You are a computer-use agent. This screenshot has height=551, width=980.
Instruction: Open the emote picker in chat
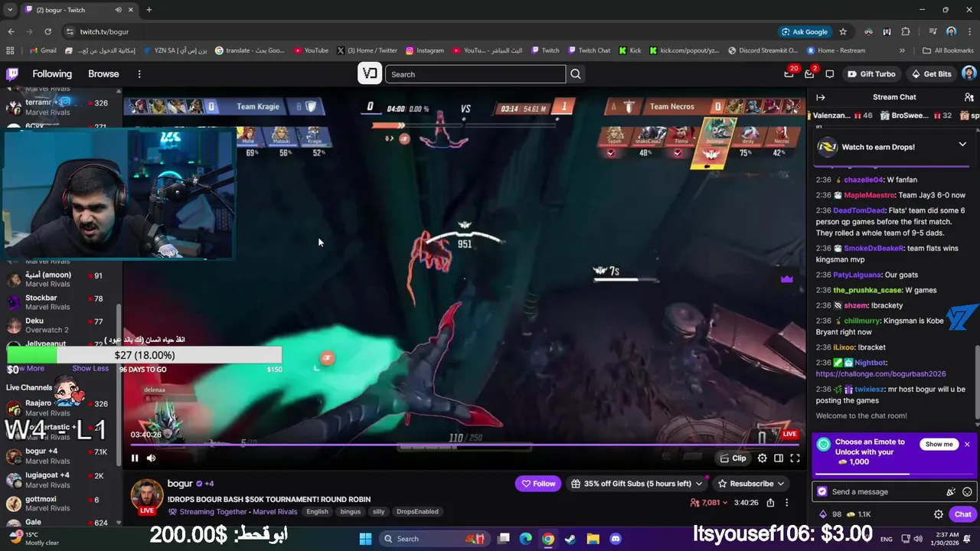[x=967, y=492]
